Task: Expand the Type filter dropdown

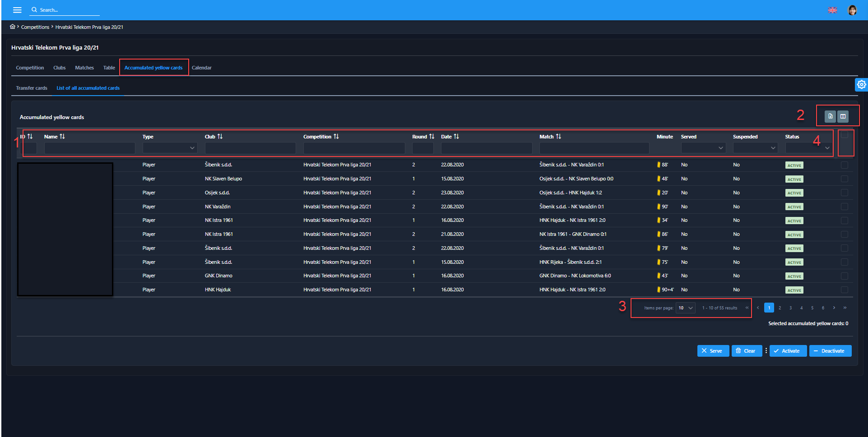Action: [170, 148]
